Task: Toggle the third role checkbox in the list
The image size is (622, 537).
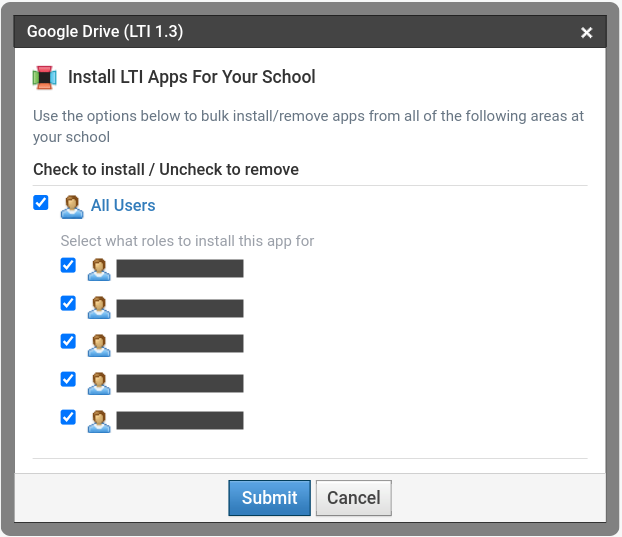Action: pyautogui.click(x=68, y=341)
